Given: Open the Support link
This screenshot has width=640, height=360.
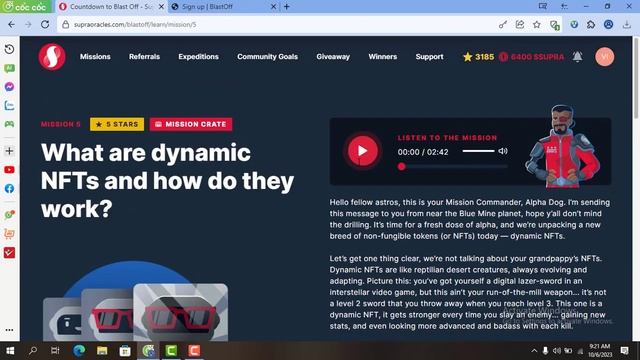Looking at the screenshot, I should pyautogui.click(x=429, y=57).
